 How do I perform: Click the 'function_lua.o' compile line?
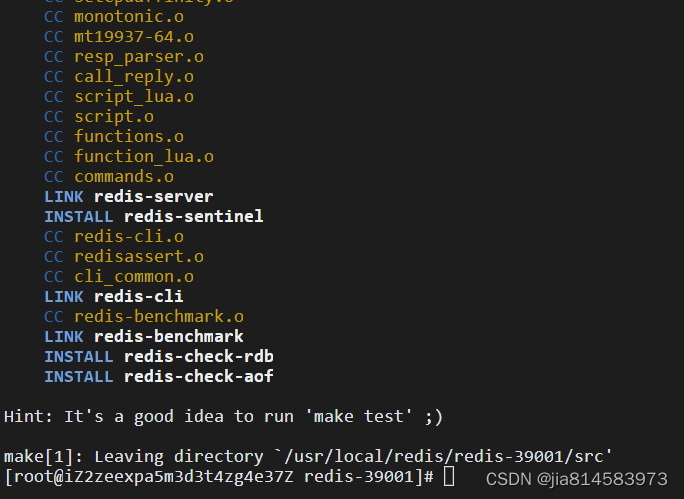click(129, 157)
